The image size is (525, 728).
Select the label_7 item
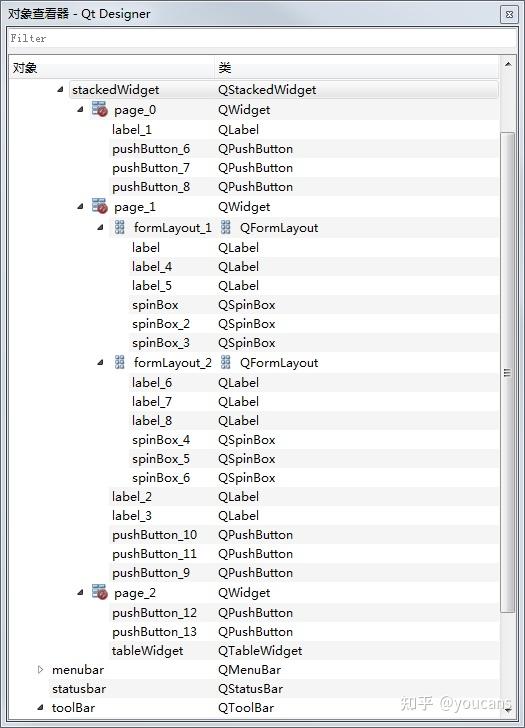[152, 402]
